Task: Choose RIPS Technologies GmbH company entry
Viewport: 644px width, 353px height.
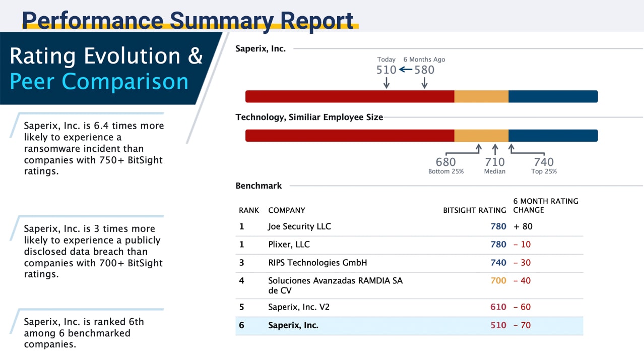Action: [x=317, y=263]
